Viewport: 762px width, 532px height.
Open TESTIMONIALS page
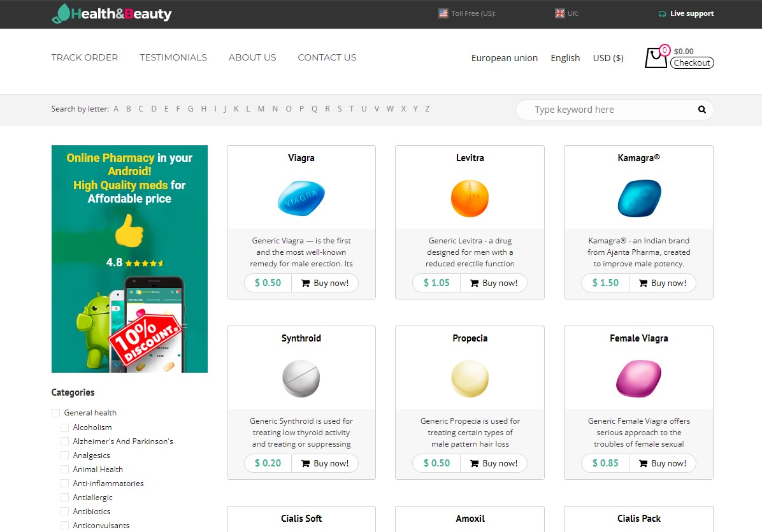coord(173,57)
